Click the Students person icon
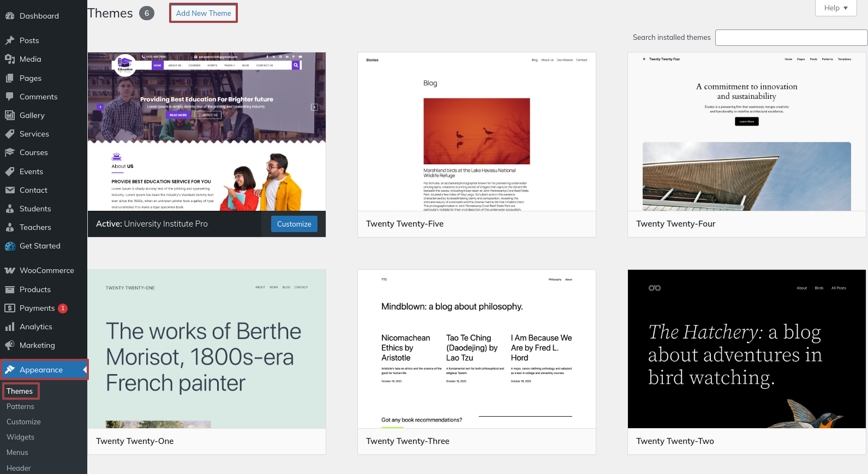 pos(10,209)
